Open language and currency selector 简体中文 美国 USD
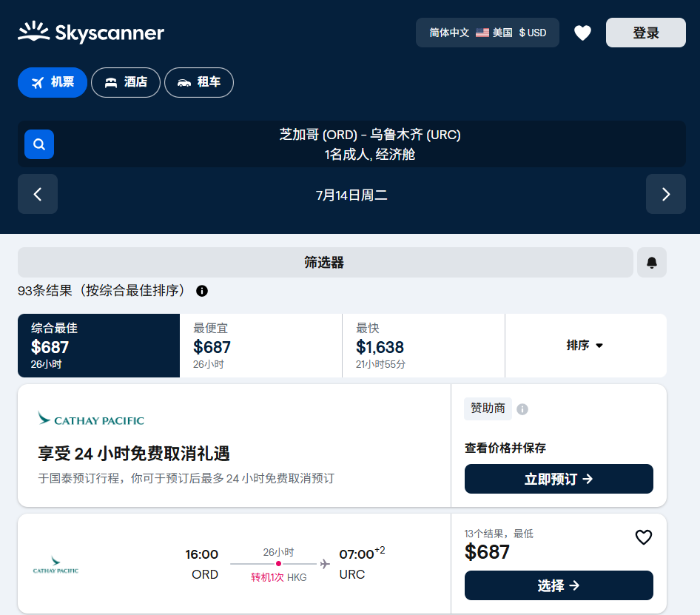This screenshot has width=700, height=615. click(x=488, y=33)
